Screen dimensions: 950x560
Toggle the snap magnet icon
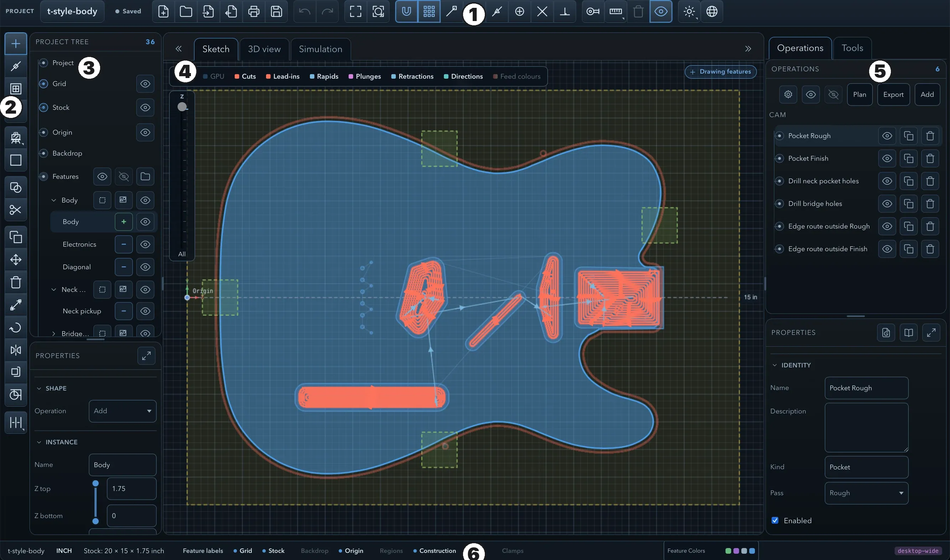pos(406,11)
